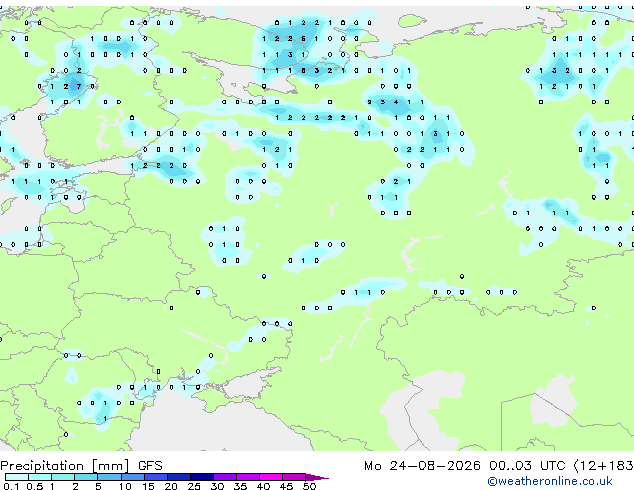Select the 0.1–0.5 mm legend color box
This screenshot has height=490, width=634.
17,477
